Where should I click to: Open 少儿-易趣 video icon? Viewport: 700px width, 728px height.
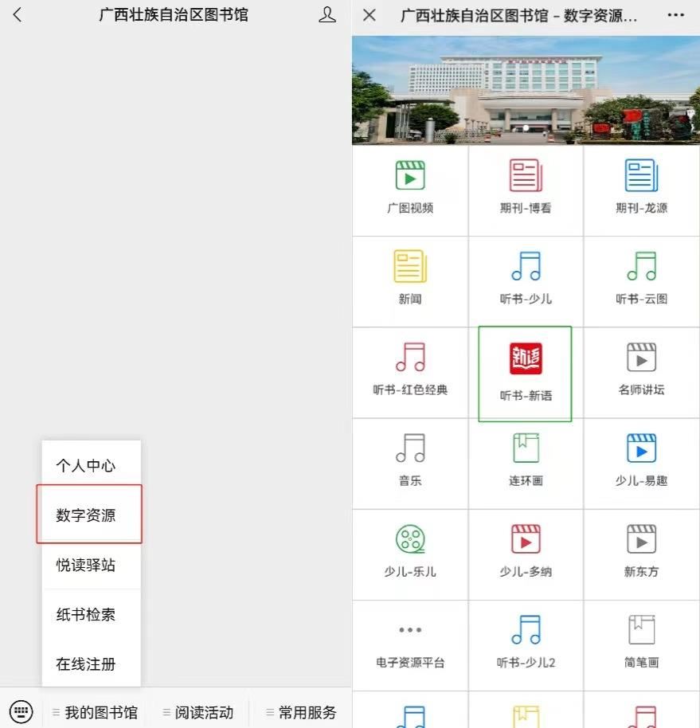pos(642,448)
